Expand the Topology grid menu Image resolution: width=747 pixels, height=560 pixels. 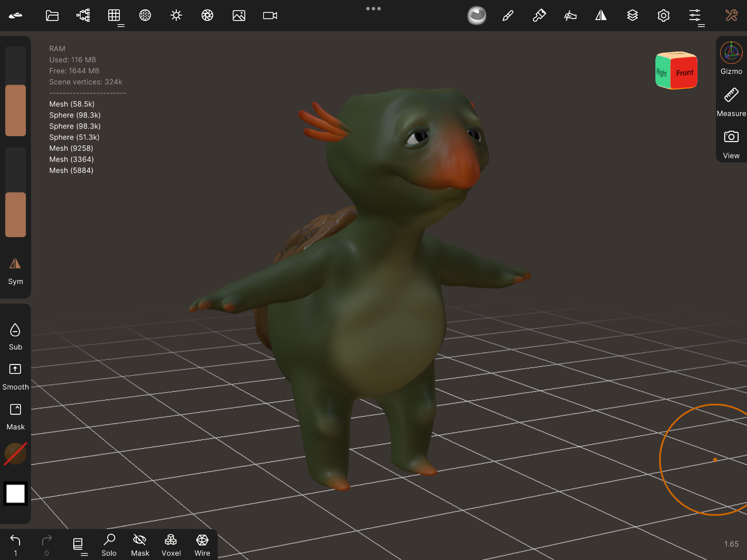tap(114, 16)
